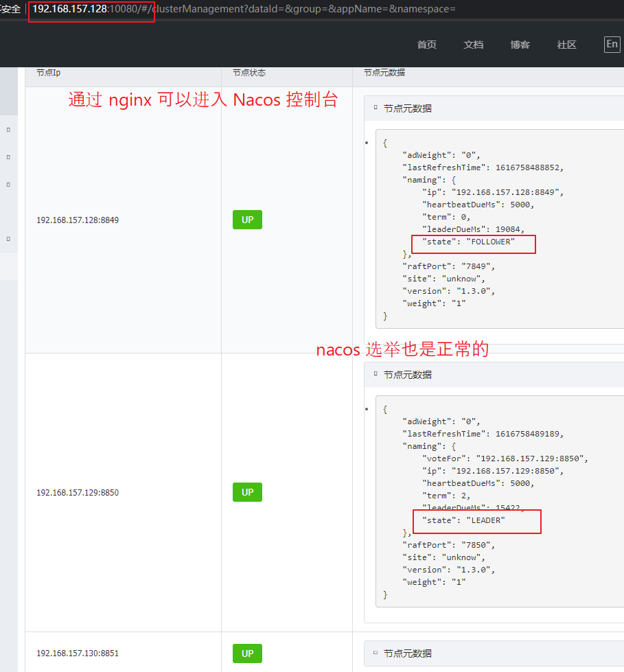Toggle UP status badge for node 192.168.157.129:8850
This screenshot has width=624, height=672.
247,492
